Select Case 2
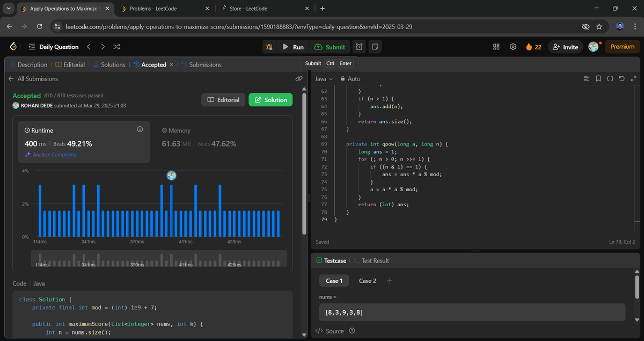 coord(368,281)
